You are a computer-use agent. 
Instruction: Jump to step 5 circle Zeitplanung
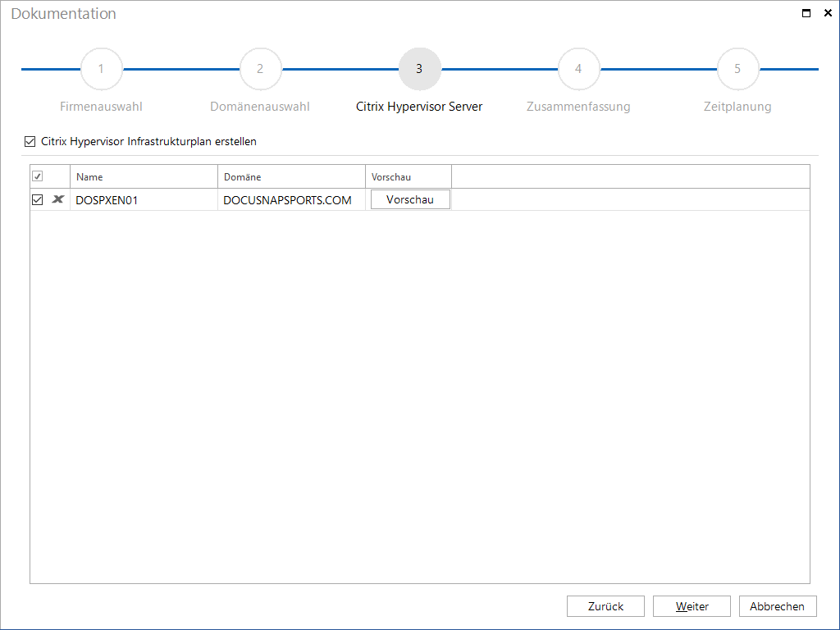pyautogui.click(x=737, y=69)
